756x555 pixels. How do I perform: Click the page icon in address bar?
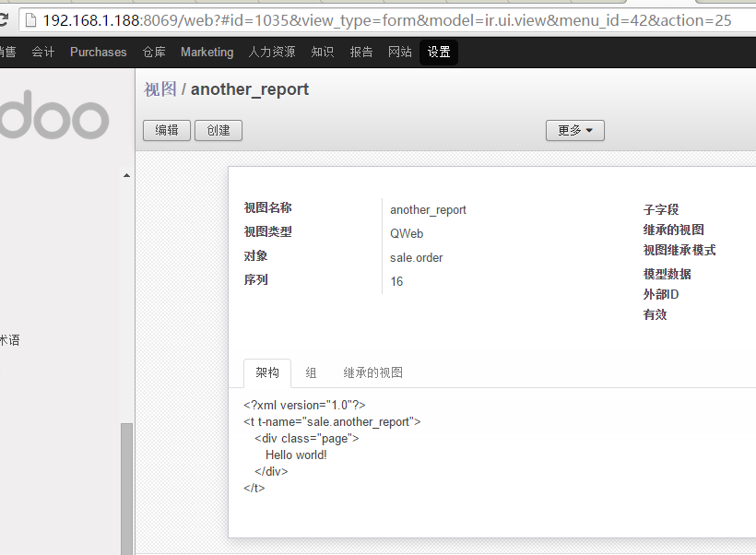click(x=30, y=19)
